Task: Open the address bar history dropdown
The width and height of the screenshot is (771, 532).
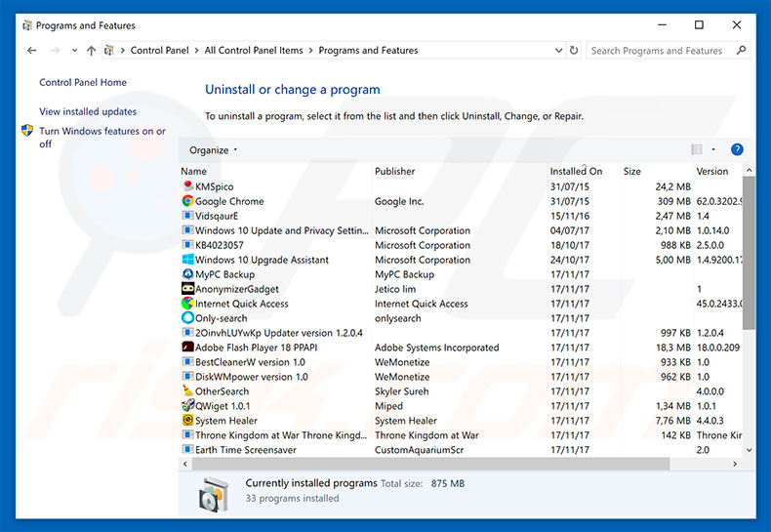Action: [x=558, y=50]
